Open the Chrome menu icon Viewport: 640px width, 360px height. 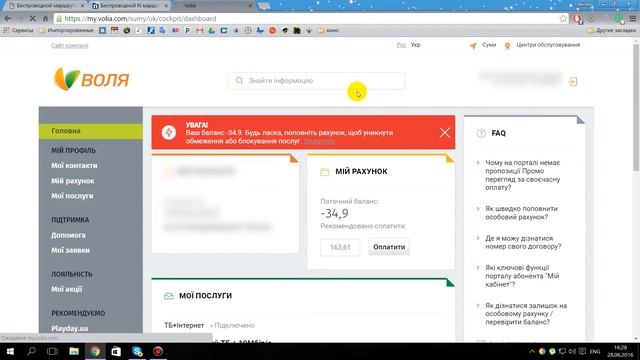(633, 18)
